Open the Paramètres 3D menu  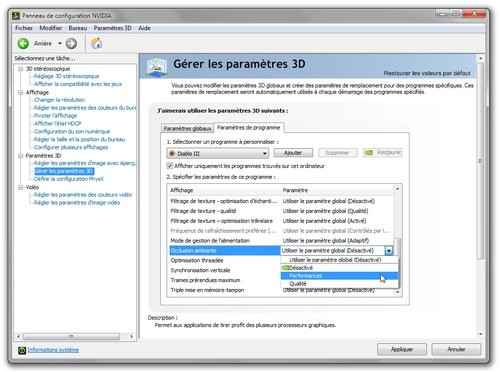113,28
